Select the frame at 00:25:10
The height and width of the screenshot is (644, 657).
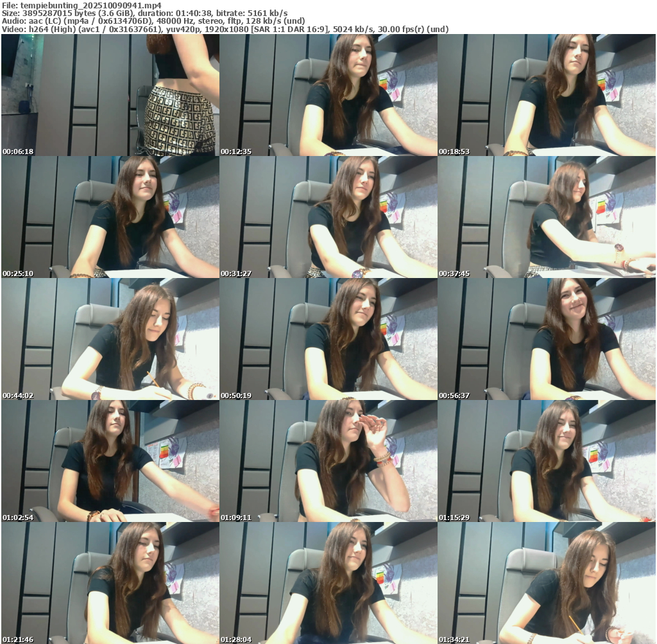point(110,217)
